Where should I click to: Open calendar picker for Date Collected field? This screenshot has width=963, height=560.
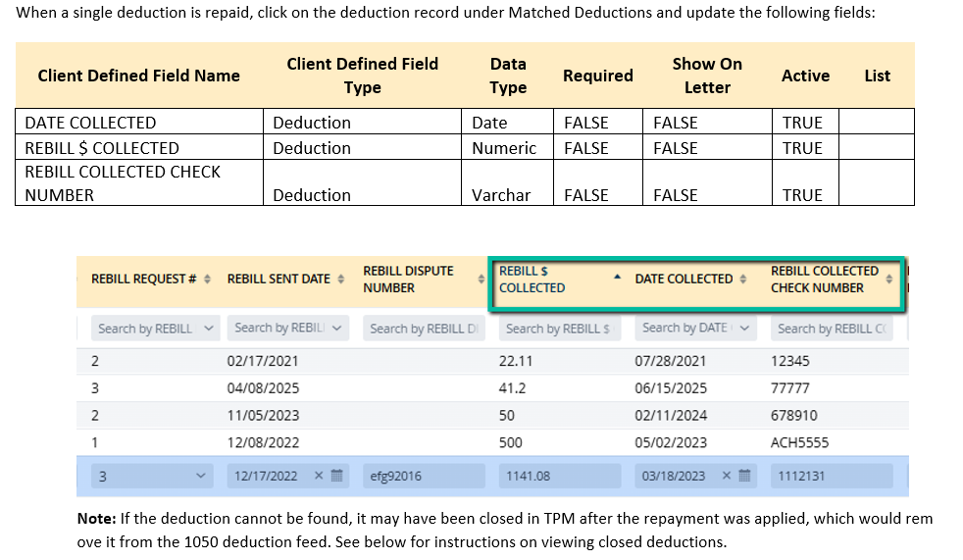tap(744, 477)
